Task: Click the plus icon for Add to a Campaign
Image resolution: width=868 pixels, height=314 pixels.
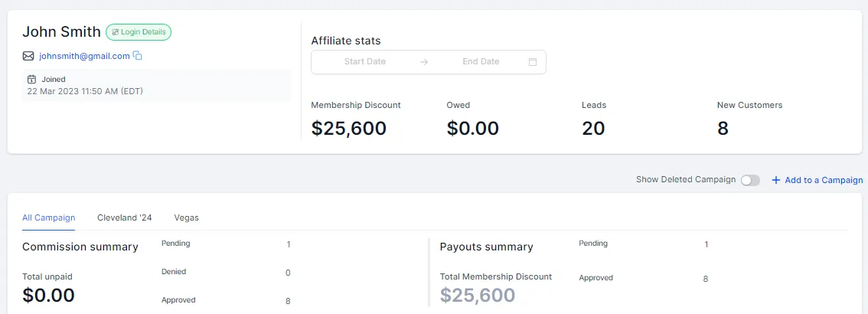Action: [x=775, y=180]
